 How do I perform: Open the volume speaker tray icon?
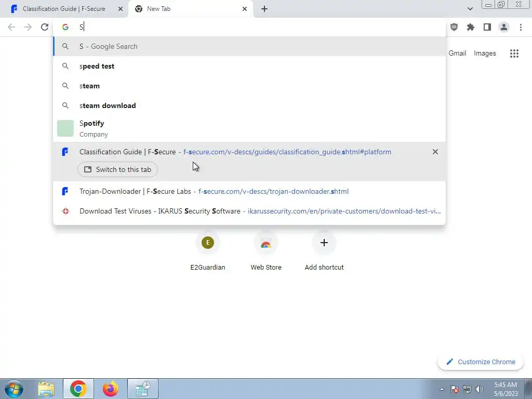(x=479, y=389)
